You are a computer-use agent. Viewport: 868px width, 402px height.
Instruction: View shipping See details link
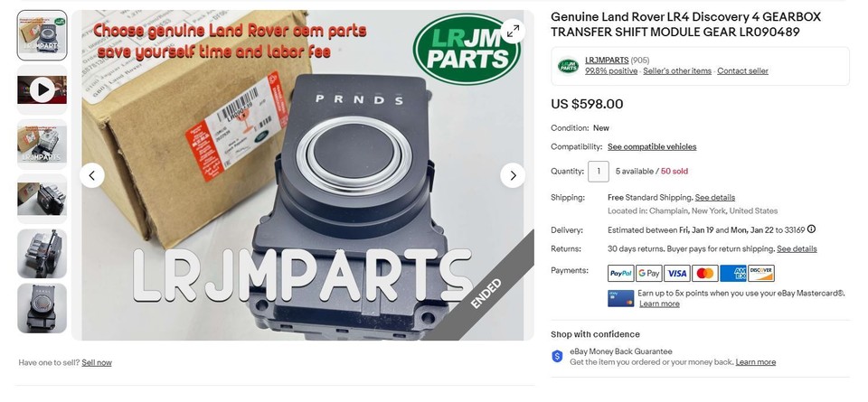(714, 198)
